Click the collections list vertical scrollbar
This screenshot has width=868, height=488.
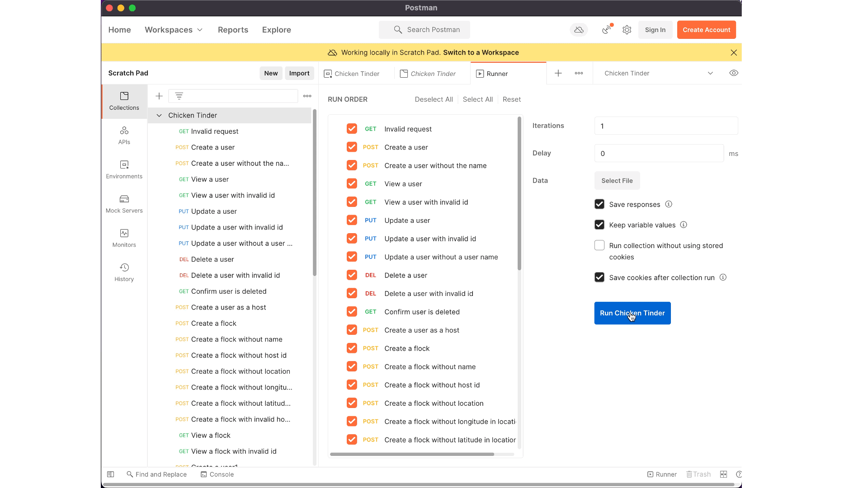click(314, 192)
